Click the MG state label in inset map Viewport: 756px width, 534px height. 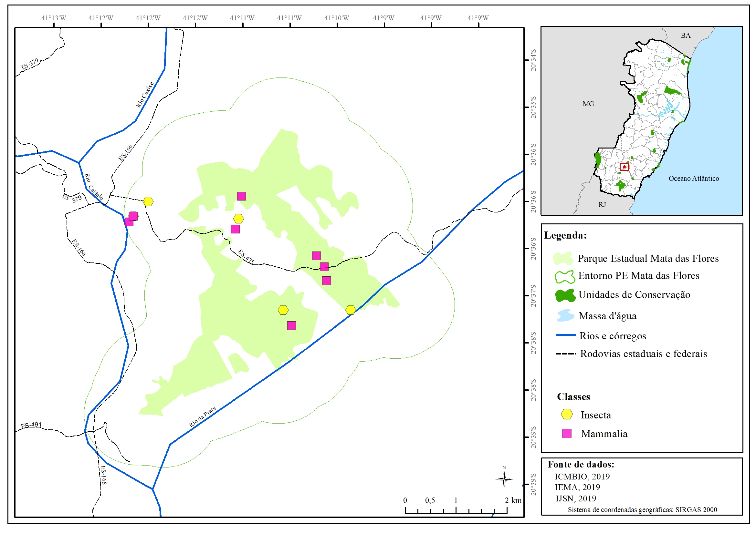click(588, 104)
